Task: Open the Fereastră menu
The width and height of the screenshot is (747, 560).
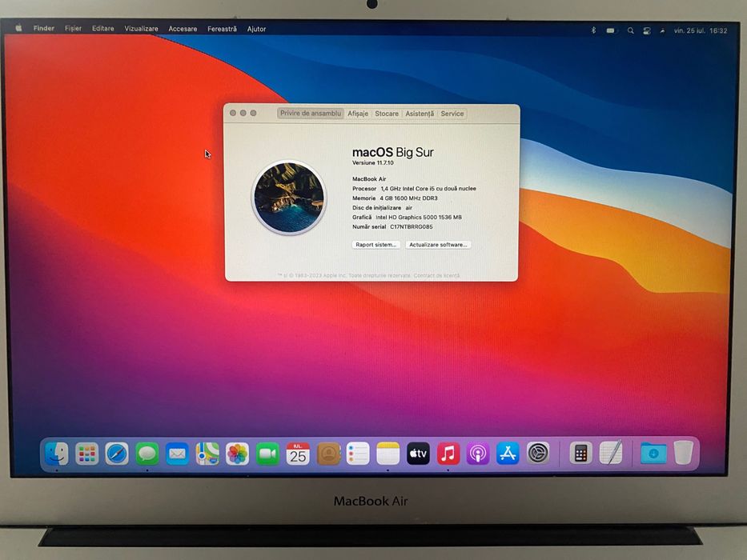Action: point(222,29)
